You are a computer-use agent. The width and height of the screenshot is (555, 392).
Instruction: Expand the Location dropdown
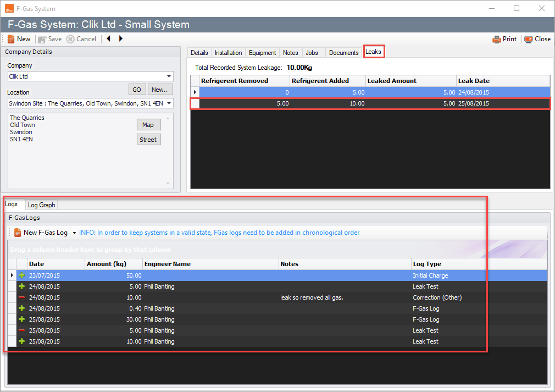(169, 103)
